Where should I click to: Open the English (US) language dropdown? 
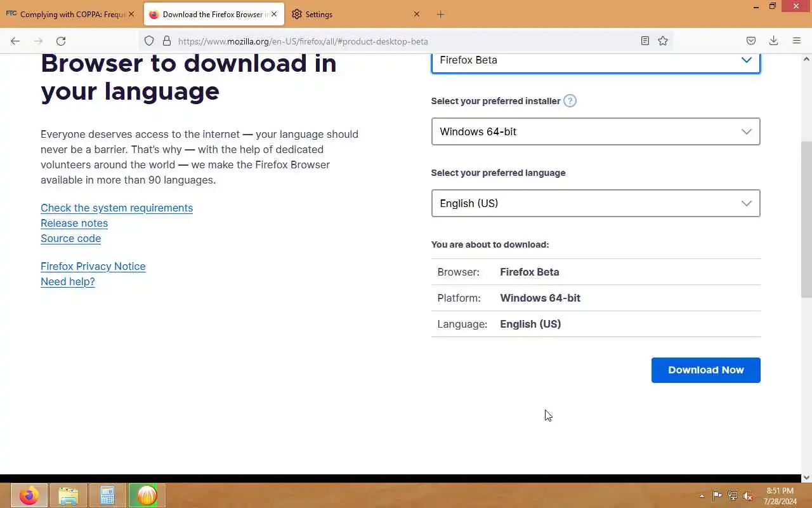596,203
